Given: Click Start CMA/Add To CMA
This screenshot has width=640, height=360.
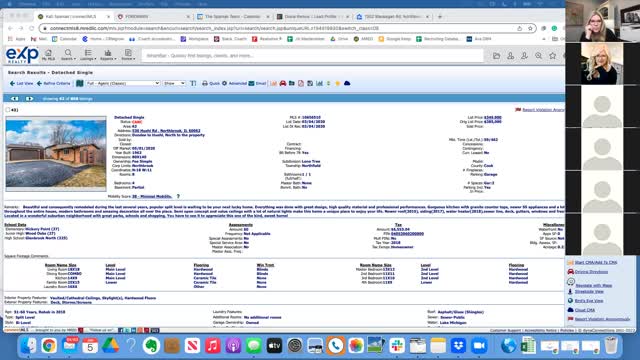Looking at the screenshot, I should [x=596, y=262].
